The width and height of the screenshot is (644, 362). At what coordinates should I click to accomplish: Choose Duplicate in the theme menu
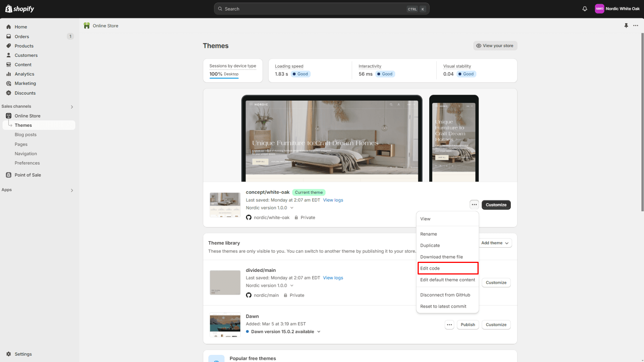430,245
